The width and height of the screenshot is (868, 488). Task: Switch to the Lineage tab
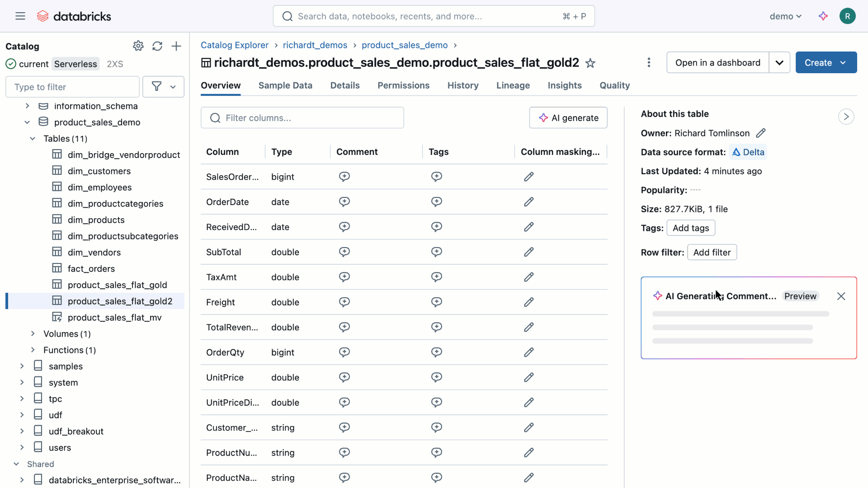click(x=513, y=85)
